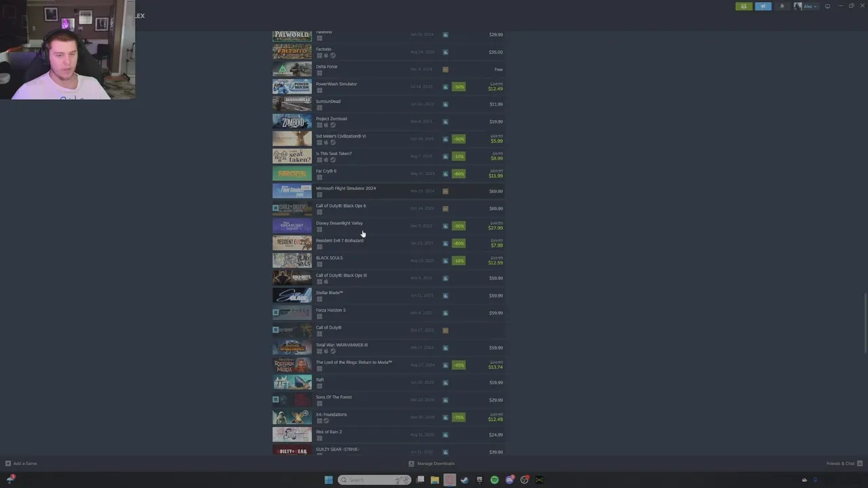Click review icon in Call of Duty: Black Ops 6 row
The image size is (868, 488).
pos(446,208)
